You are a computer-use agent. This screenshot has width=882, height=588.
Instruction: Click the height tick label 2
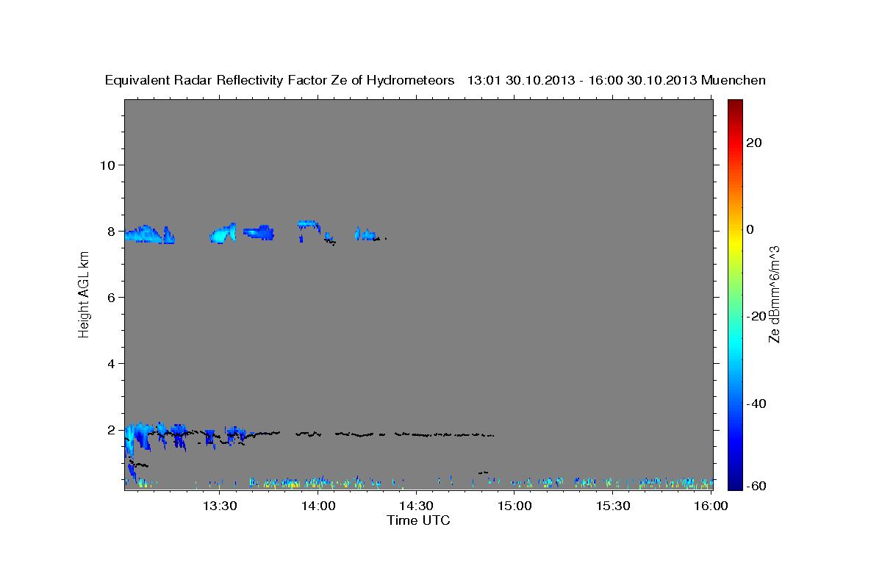pyautogui.click(x=110, y=429)
